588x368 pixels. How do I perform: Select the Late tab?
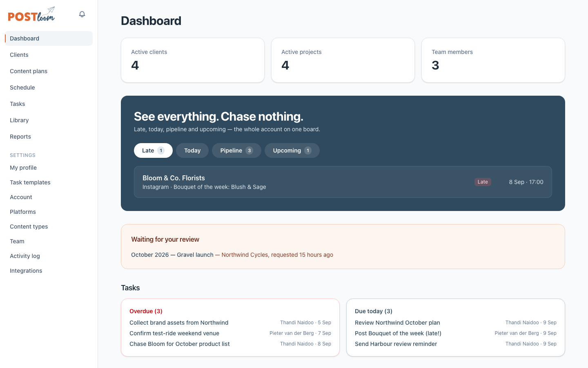153,150
